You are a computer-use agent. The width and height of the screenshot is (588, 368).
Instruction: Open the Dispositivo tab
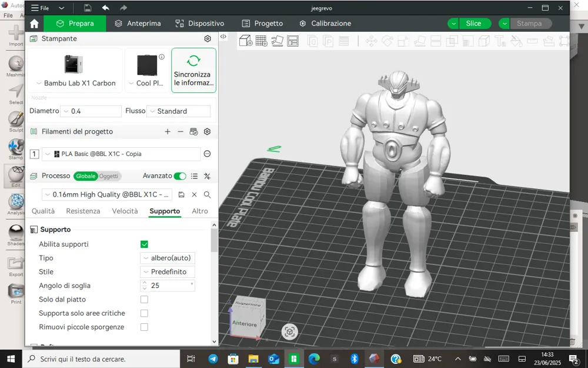tap(200, 24)
